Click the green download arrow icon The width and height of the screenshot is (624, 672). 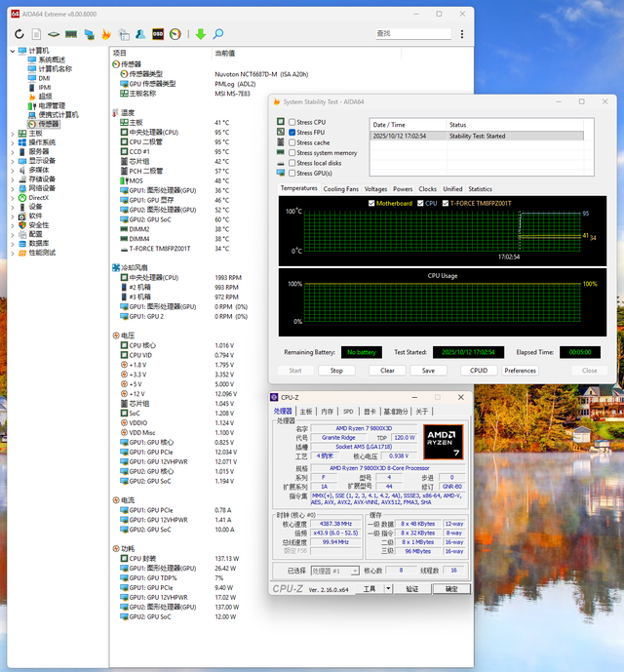pos(200,34)
